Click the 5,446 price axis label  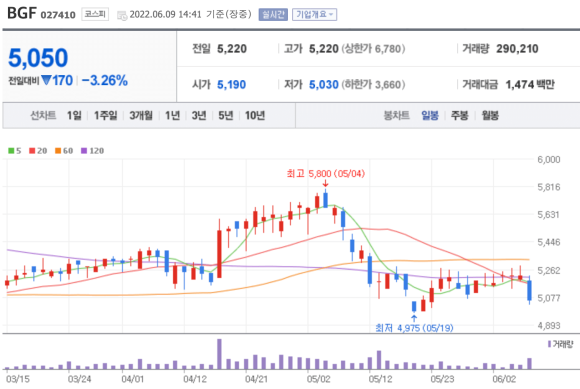549,242
